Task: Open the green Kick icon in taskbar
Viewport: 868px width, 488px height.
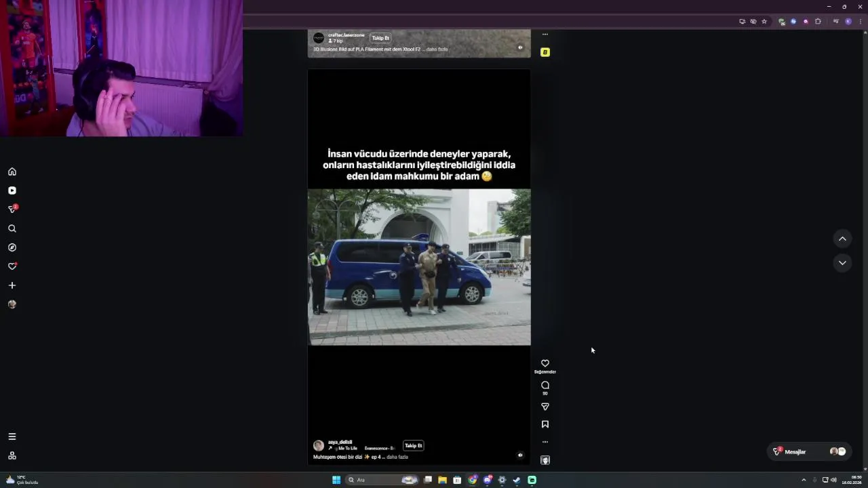Action: tap(532, 480)
